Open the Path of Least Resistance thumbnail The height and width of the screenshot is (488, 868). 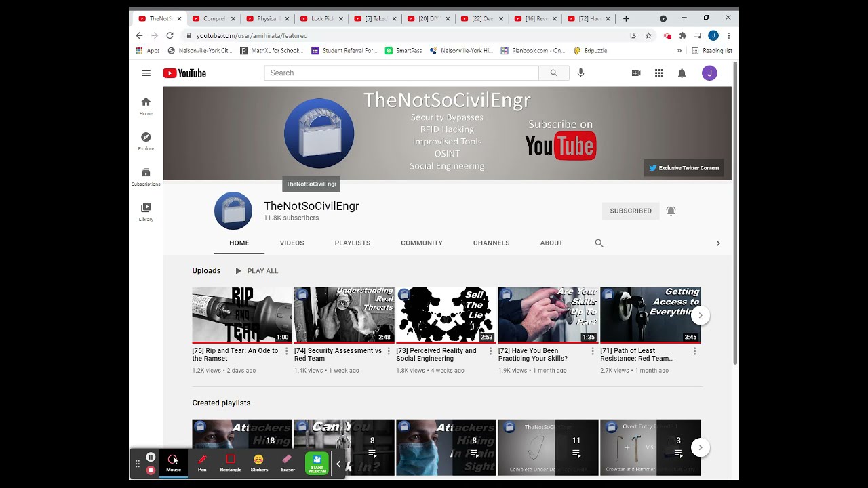pyautogui.click(x=650, y=315)
